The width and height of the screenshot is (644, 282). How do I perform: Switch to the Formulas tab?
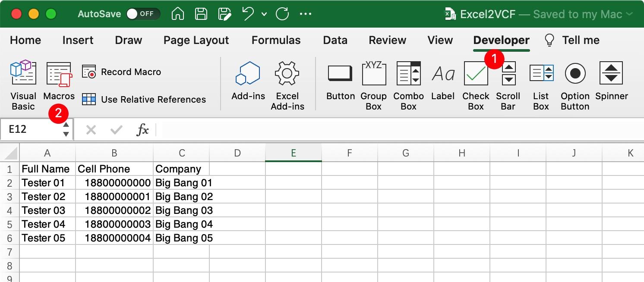click(275, 40)
